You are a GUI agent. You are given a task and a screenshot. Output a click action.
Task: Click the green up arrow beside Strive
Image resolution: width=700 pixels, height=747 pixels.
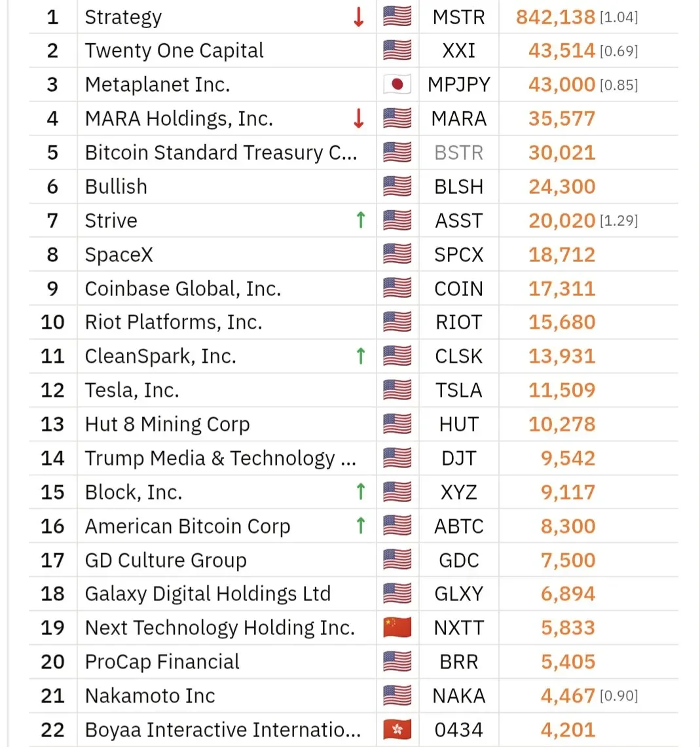[361, 220]
